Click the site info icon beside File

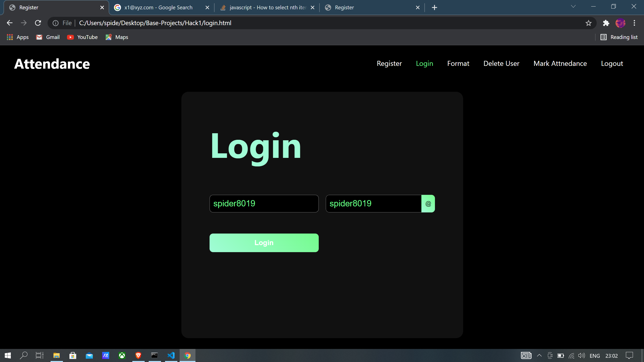pos(56,23)
